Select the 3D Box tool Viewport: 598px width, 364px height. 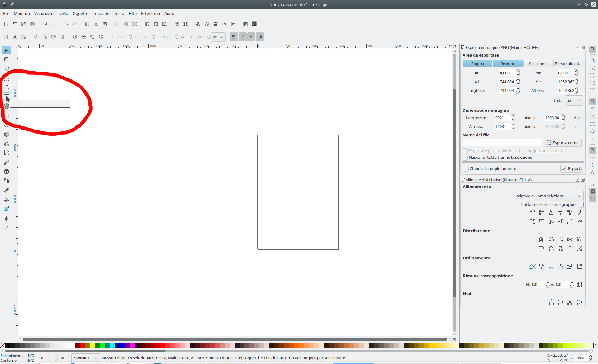tap(7, 106)
